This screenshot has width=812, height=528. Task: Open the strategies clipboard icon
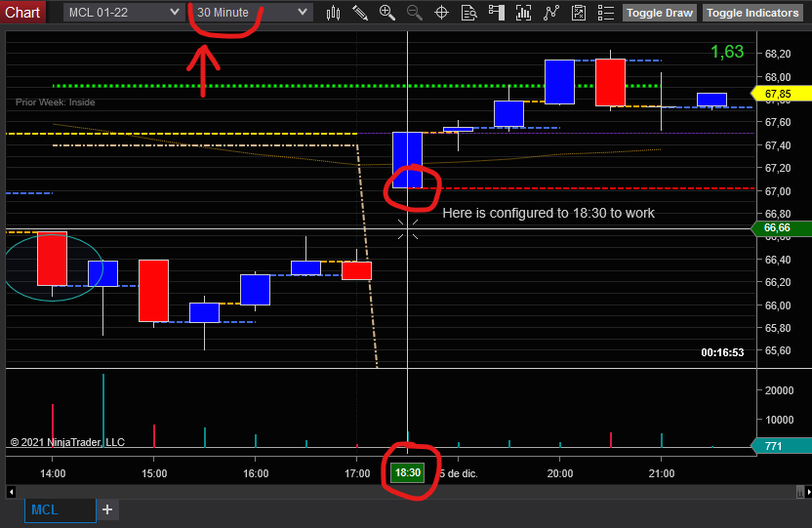[x=579, y=13]
